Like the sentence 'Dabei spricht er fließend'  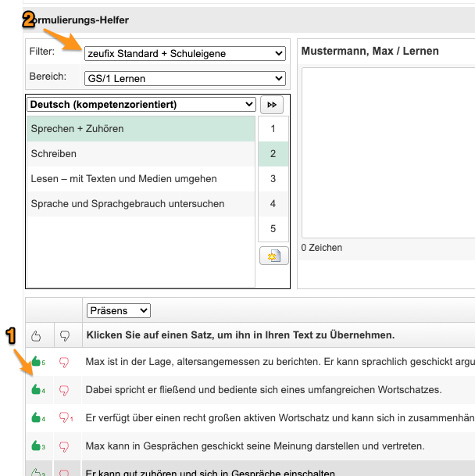tap(36, 389)
